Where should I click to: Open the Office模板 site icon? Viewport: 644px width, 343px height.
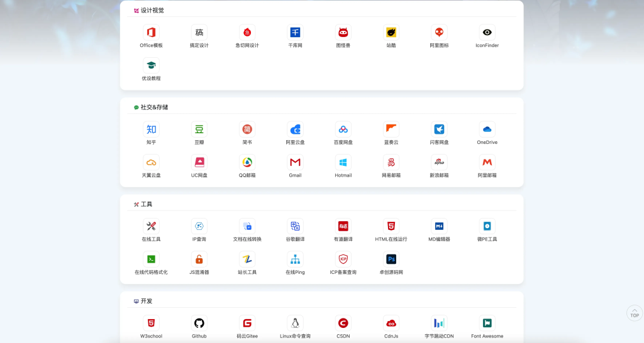coord(151,33)
